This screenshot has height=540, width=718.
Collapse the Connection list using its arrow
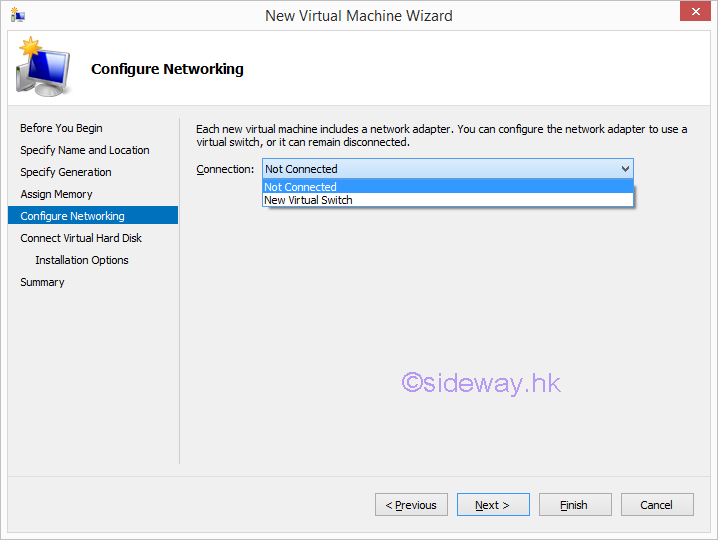tap(625, 169)
